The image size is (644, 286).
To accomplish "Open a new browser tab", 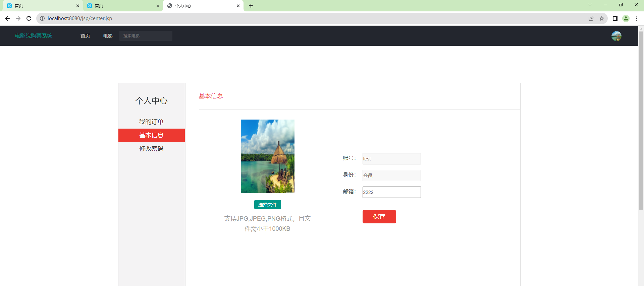I will pyautogui.click(x=251, y=6).
